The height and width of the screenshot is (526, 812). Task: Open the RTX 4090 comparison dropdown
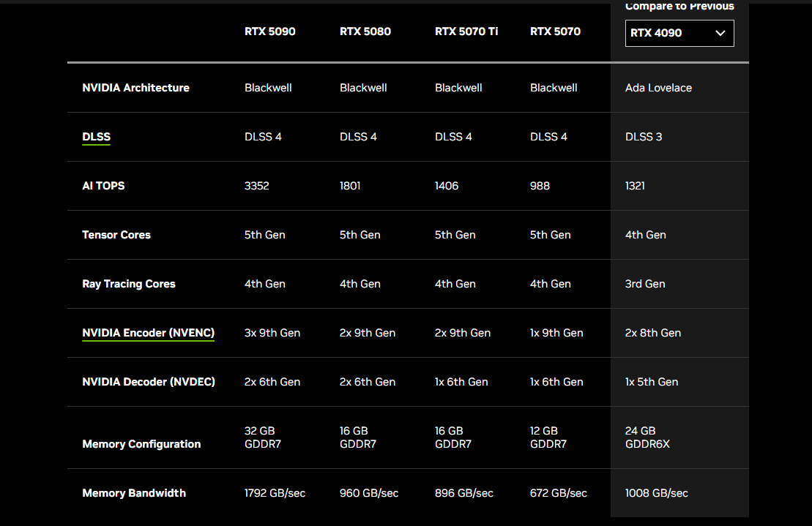(x=679, y=33)
